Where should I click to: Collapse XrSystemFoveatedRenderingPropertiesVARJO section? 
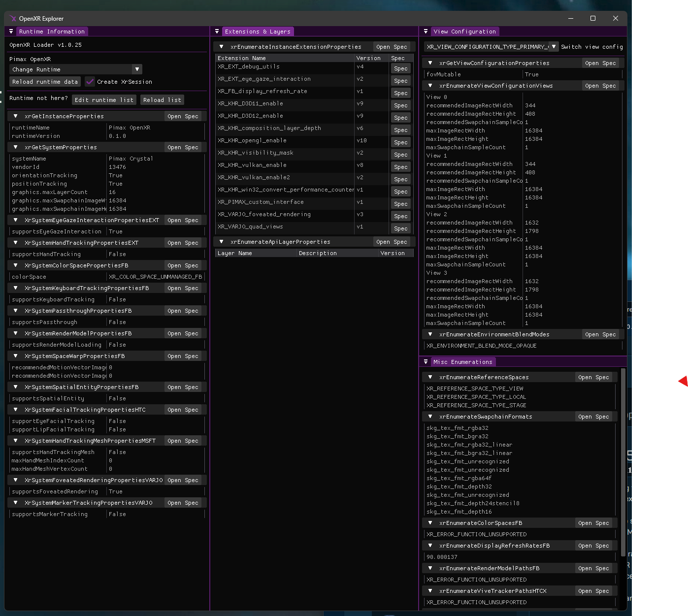tap(16, 480)
